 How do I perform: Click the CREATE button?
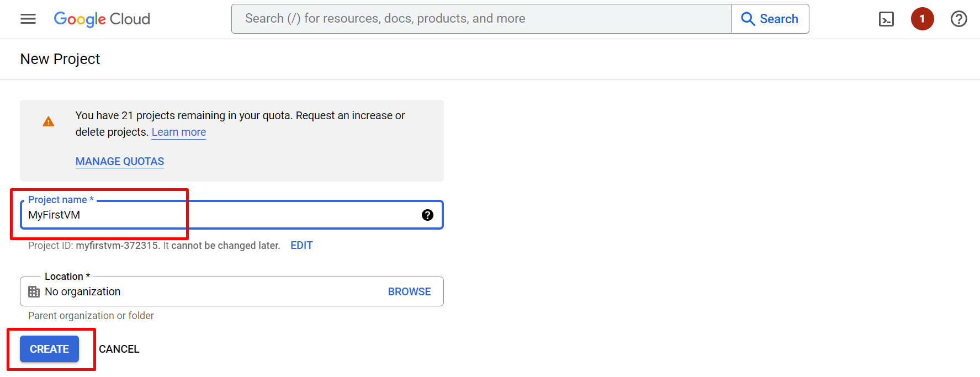coord(49,349)
